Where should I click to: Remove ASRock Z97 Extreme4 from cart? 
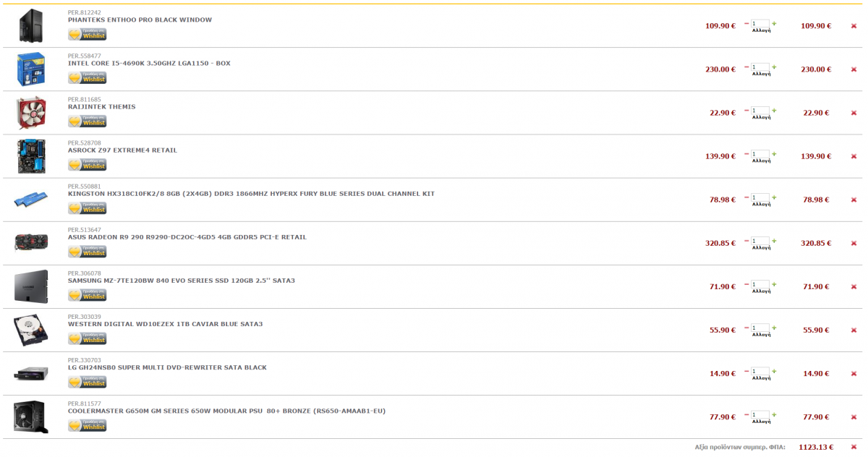click(854, 156)
